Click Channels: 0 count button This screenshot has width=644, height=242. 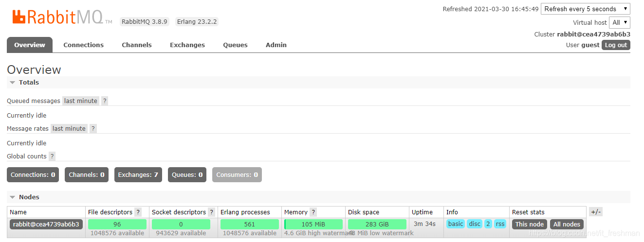coord(87,175)
